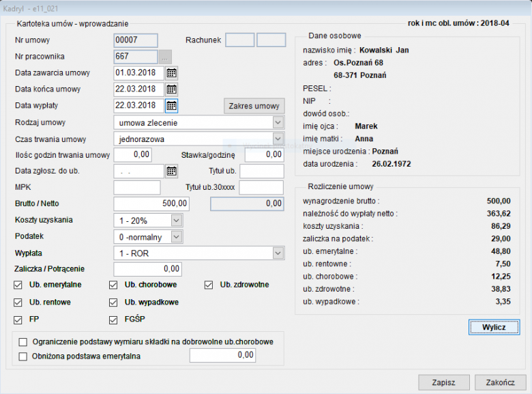Focus the Nr umowy field
This screenshot has width=532, height=394.
pos(136,40)
